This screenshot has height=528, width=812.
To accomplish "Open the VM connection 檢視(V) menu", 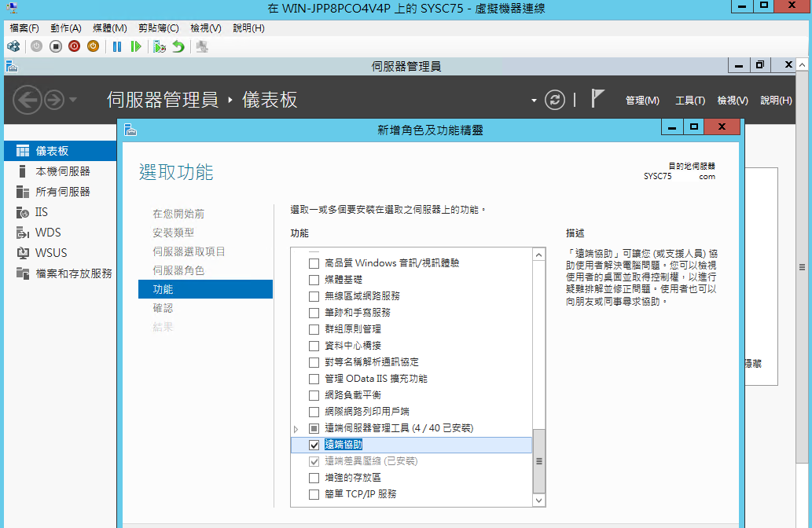I will (206, 28).
